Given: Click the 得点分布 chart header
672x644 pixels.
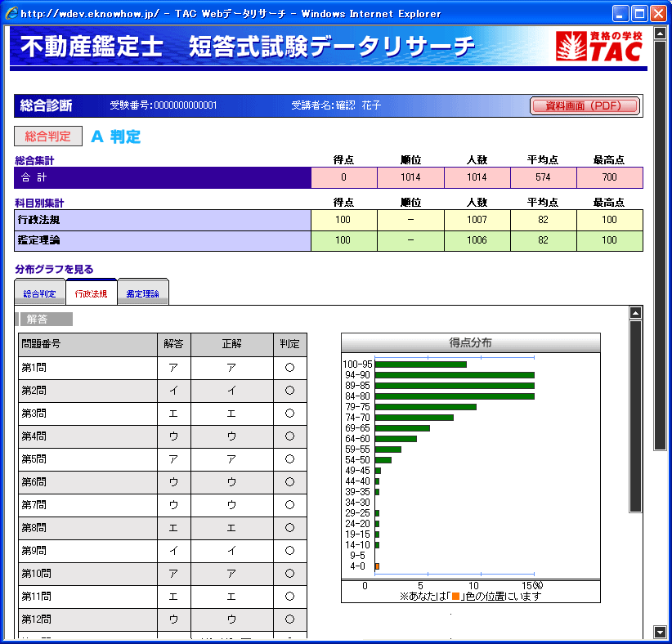Looking at the screenshot, I should point(470,342).
